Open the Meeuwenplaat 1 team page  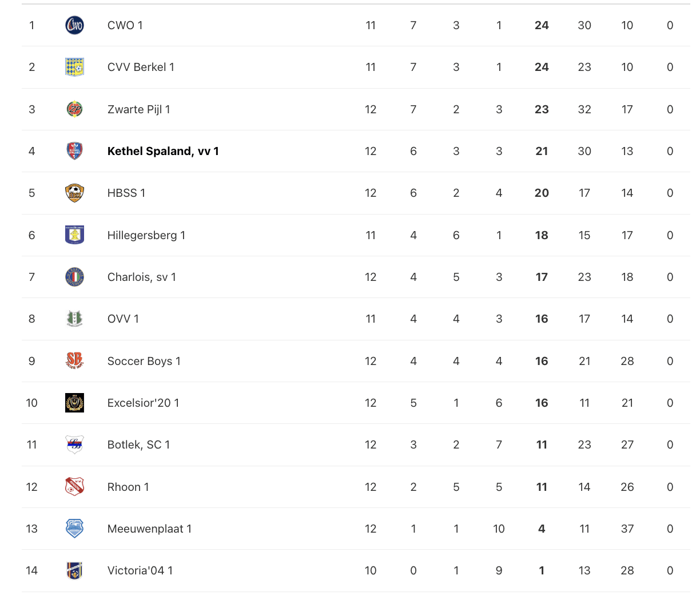(x=149, y=529)
